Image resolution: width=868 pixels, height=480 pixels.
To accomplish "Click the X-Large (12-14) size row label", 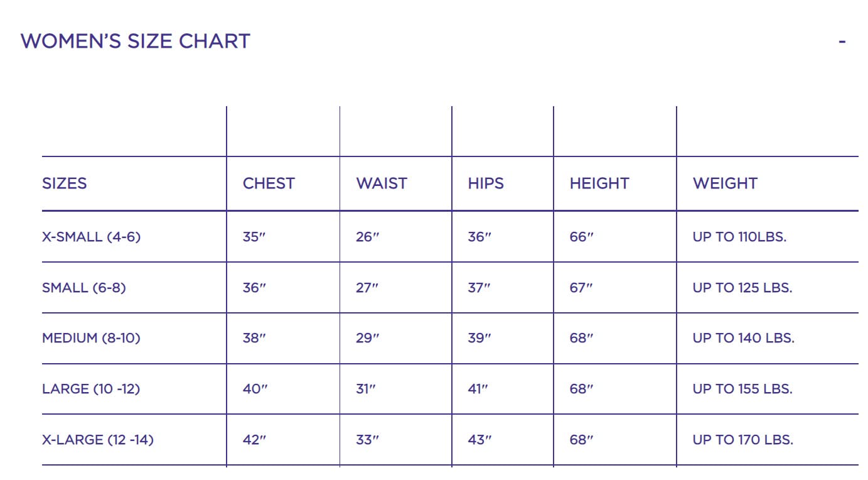I will pyautogui.click(x=98, y=440).
